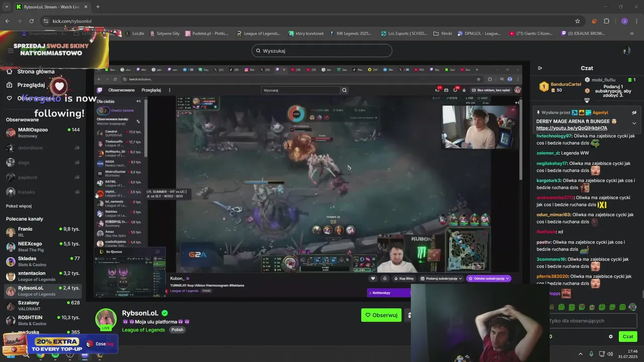Screen dimensions: 644x362
Task: Open the pajalock followed channel
Action: tap(43, 177)
